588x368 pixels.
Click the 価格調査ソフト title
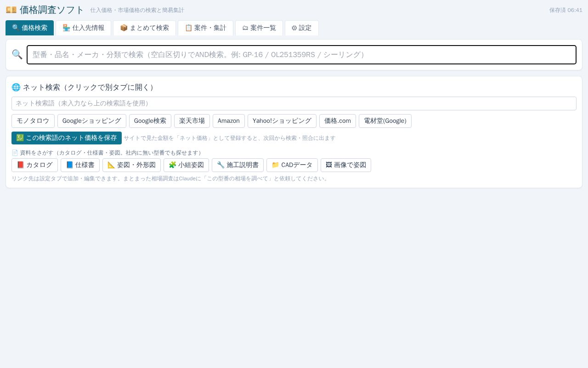pyautogui.click(x=52, y=10)
